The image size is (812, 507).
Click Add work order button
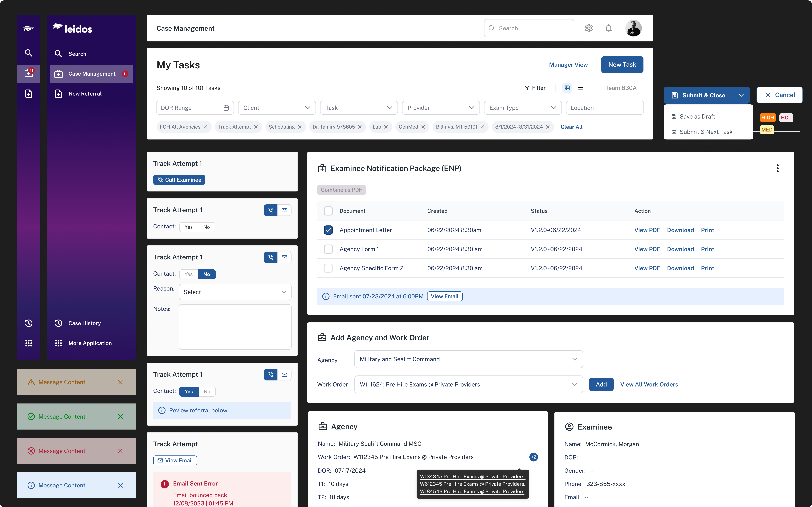click(x=601, y=385)
